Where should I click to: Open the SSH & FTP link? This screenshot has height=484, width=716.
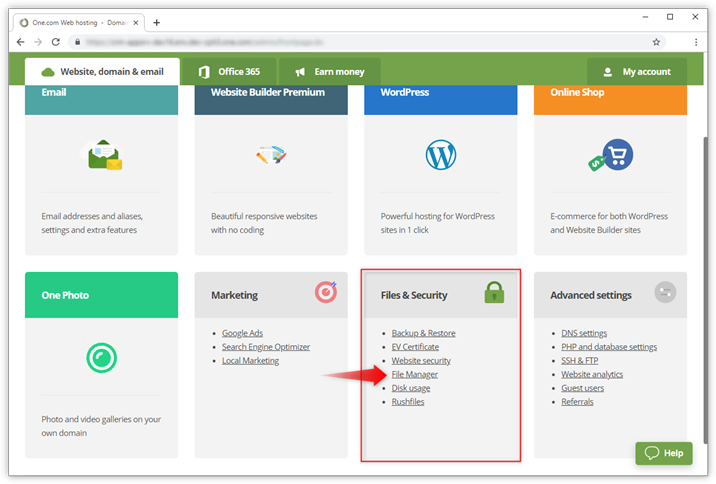[x=579, y=361]
